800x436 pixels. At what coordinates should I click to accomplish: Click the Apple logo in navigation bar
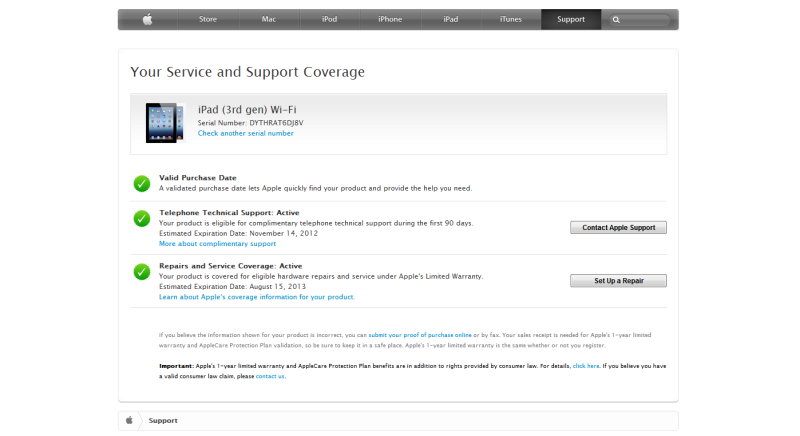(x=148, y=19)
